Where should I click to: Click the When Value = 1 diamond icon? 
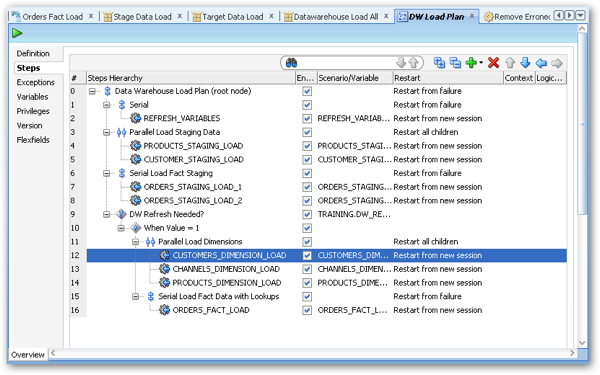(x=136, y=228)
